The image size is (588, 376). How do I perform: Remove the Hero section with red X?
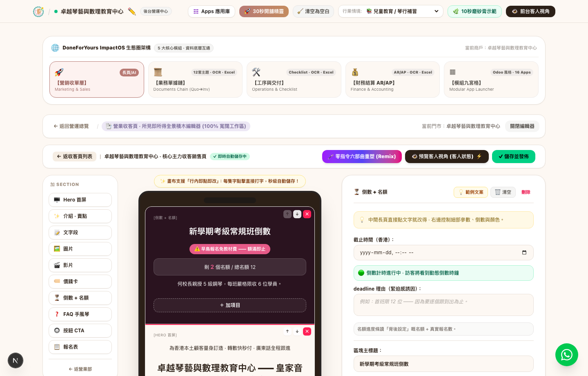307,331
